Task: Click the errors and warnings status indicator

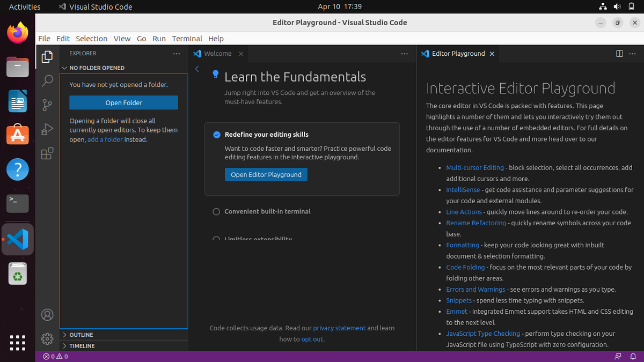Action: [x=55, y=356]
